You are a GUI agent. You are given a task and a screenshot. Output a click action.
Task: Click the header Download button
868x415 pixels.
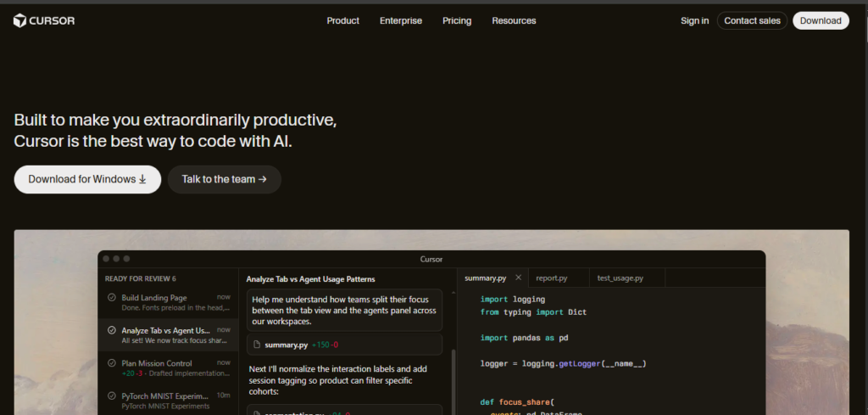[821, 20]
